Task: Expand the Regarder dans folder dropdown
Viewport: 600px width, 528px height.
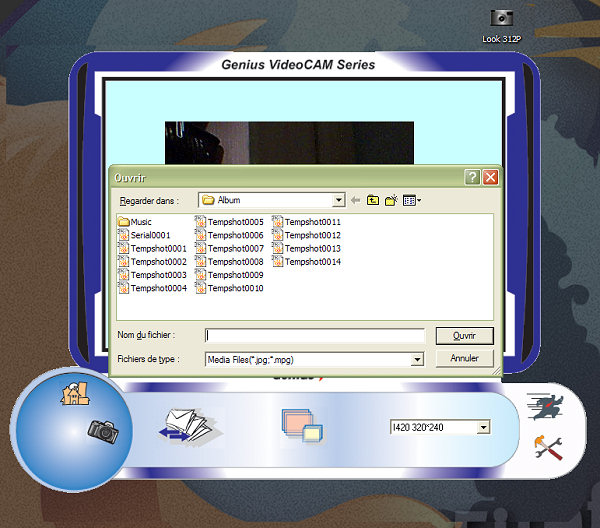Action: click(339, 200)
